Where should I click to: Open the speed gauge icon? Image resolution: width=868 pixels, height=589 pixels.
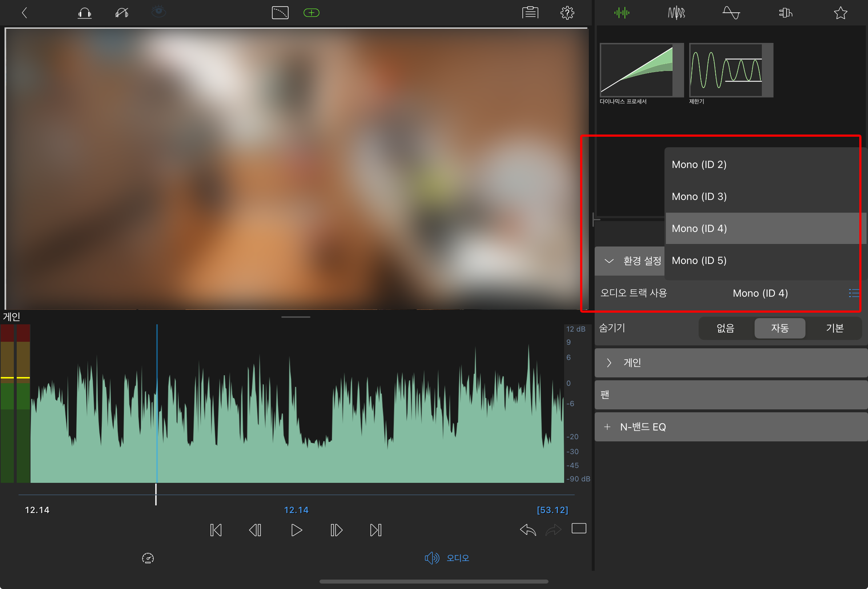coord(148,558)
